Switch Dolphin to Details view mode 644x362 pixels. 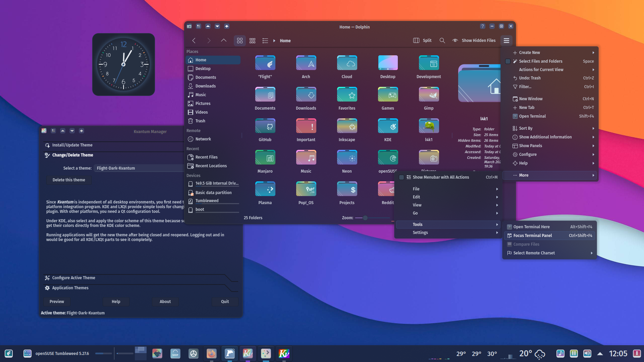[x=265, y=41]
